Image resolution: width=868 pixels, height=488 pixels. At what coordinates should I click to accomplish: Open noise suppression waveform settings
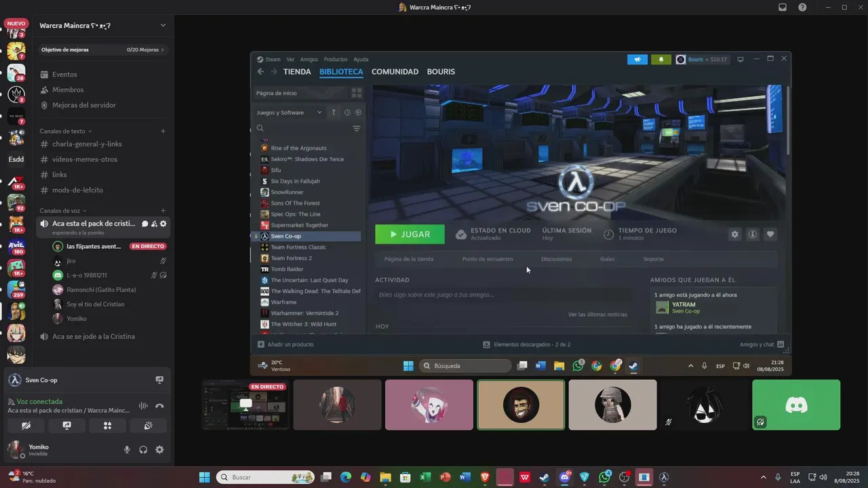click(143, 406)
